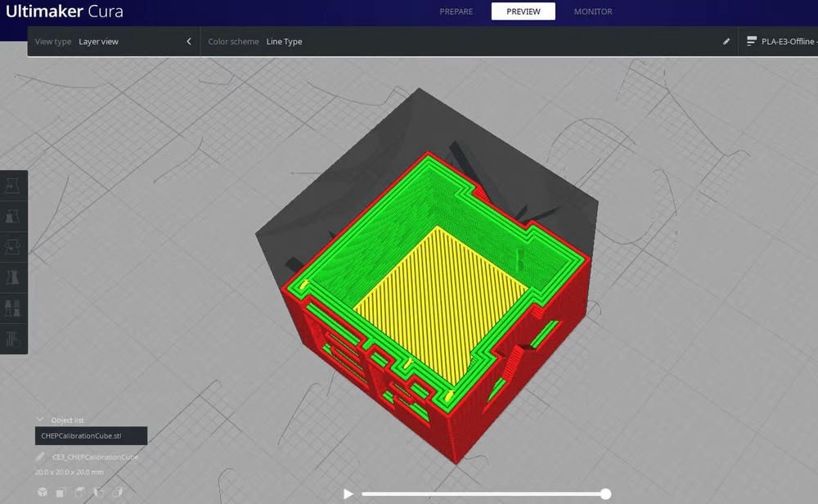Switch to the PREPARE tab
Screen dimensions: 818x504
click(456, 11)
